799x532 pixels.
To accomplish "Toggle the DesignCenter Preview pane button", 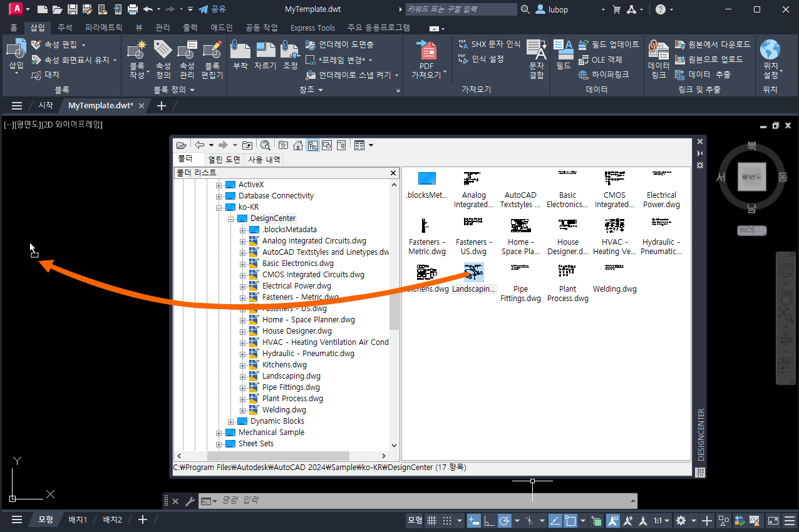I will click(x=327, y=145).
